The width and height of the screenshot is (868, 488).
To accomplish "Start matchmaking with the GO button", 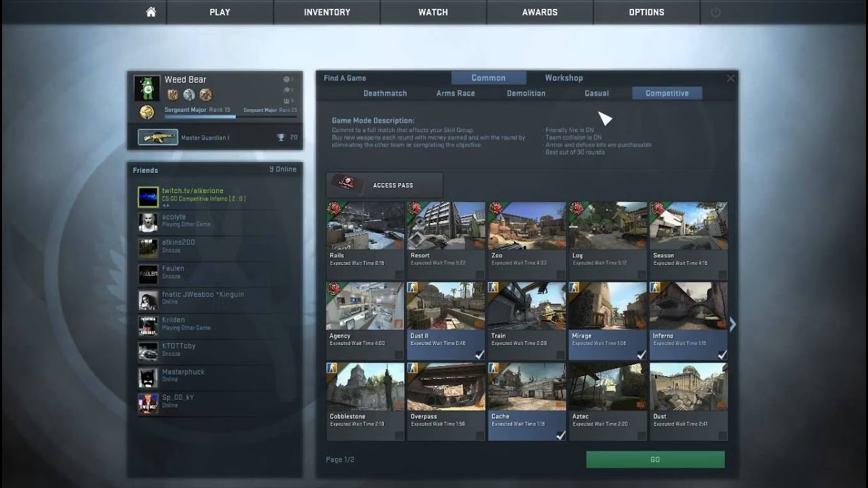I will click(x=655, y=460).
